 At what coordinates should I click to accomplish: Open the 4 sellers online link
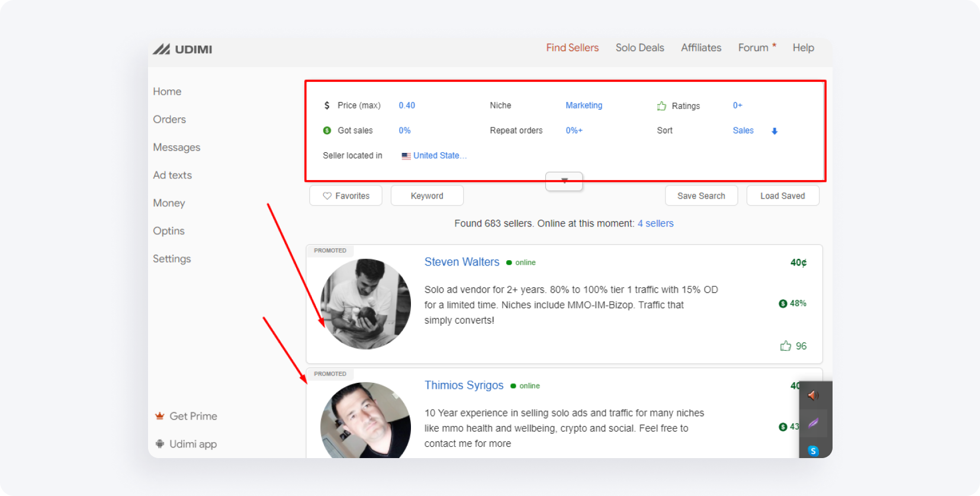[x=656, y=223]
